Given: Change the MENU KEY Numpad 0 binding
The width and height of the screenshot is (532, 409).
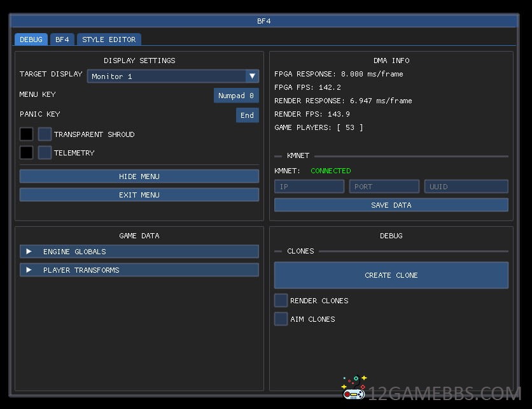Looking at the screenshot, I should click(236, 96).
